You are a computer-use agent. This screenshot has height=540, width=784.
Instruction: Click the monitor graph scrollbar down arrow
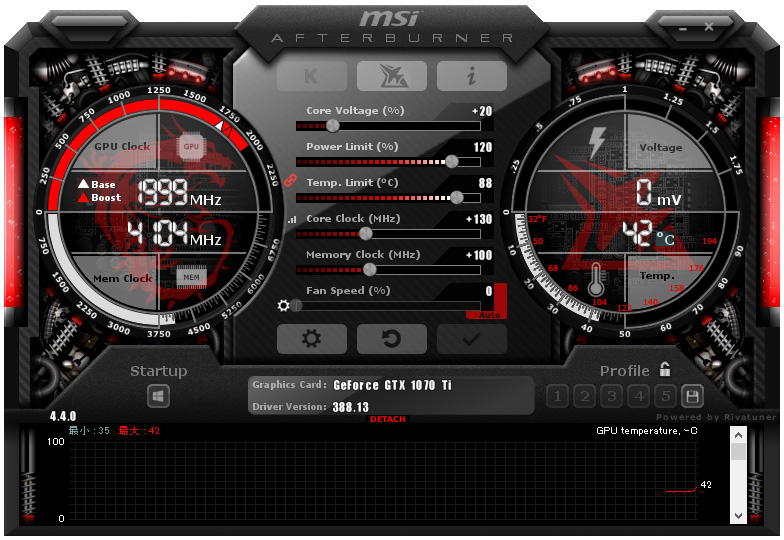click(x=738, y=516)
